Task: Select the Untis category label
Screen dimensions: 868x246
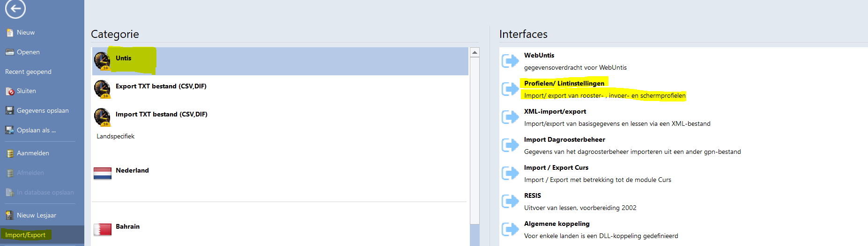Action: 124,58
